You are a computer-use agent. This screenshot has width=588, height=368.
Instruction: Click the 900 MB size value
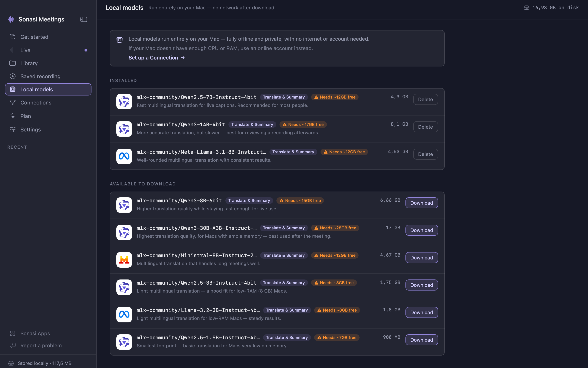point(391,337)
